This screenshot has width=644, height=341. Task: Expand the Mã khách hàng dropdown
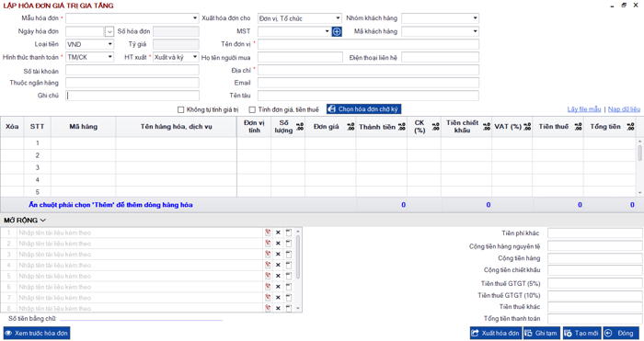[x=475, y=31]
